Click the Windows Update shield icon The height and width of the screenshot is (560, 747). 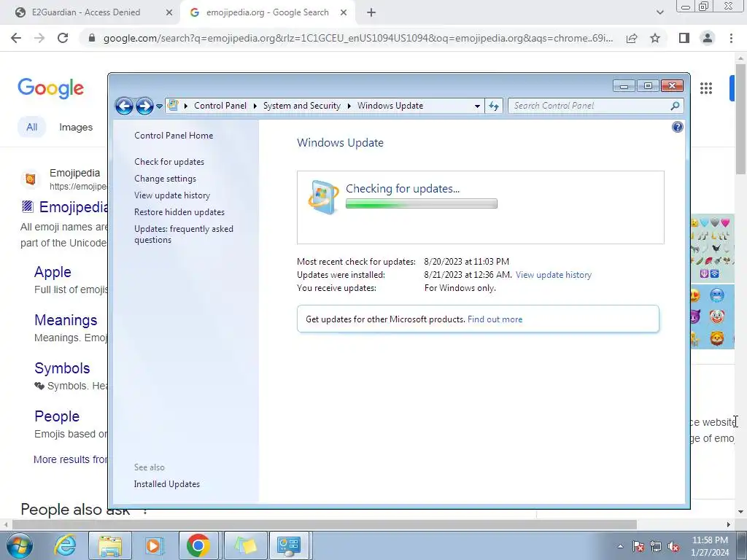click(x=323, y=197)
